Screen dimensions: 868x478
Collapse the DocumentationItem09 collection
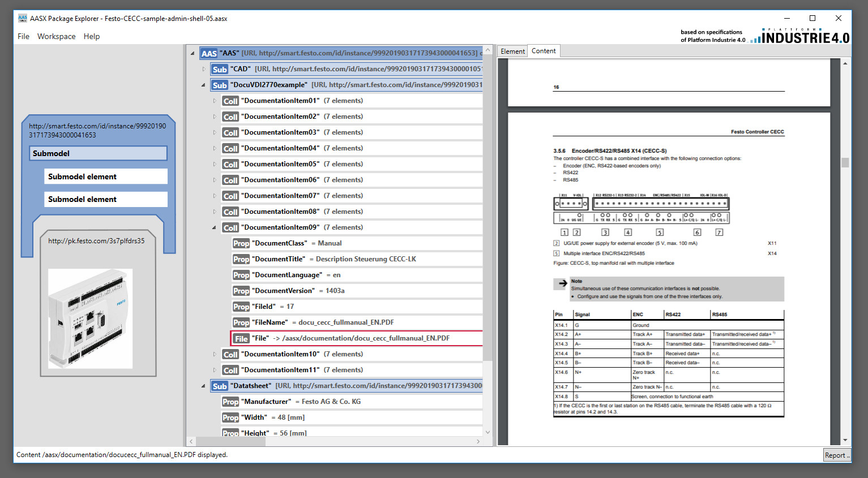pyautogui.click(x=214, y=227)
